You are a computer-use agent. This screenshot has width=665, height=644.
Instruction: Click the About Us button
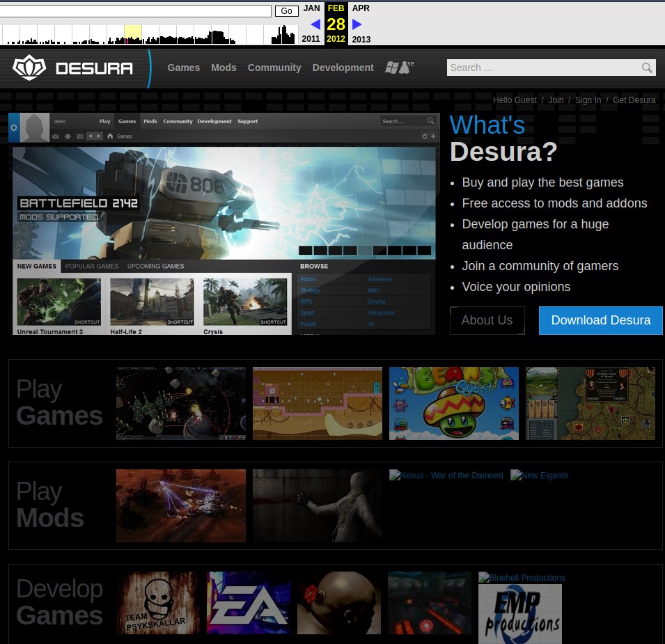487,320
